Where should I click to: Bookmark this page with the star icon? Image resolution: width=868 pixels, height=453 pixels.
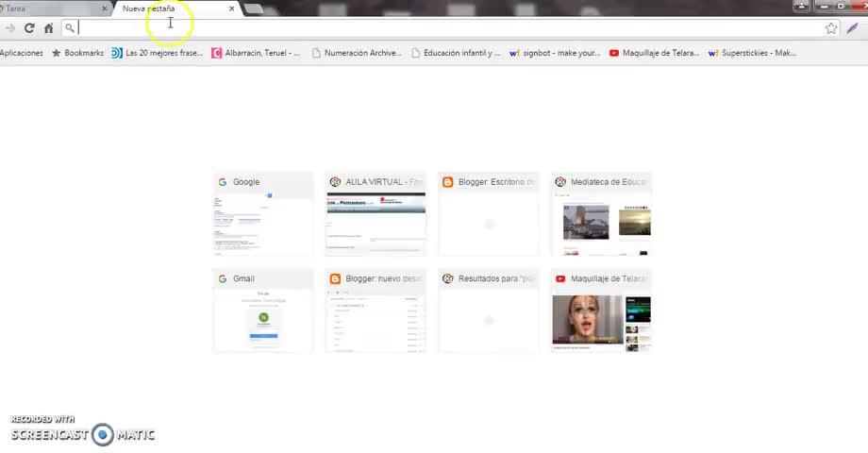[831, 28]
